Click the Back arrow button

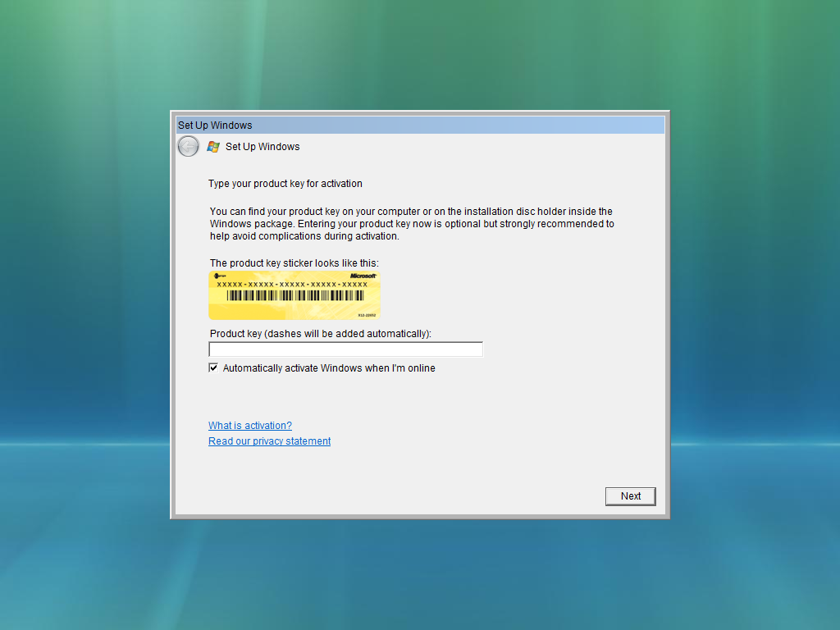188,146
